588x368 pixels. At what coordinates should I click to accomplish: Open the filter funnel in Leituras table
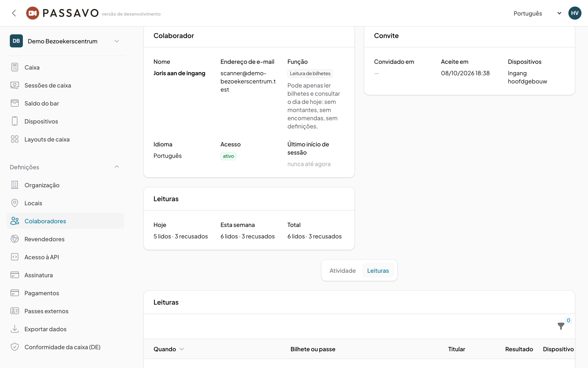[x=561, y=326]
